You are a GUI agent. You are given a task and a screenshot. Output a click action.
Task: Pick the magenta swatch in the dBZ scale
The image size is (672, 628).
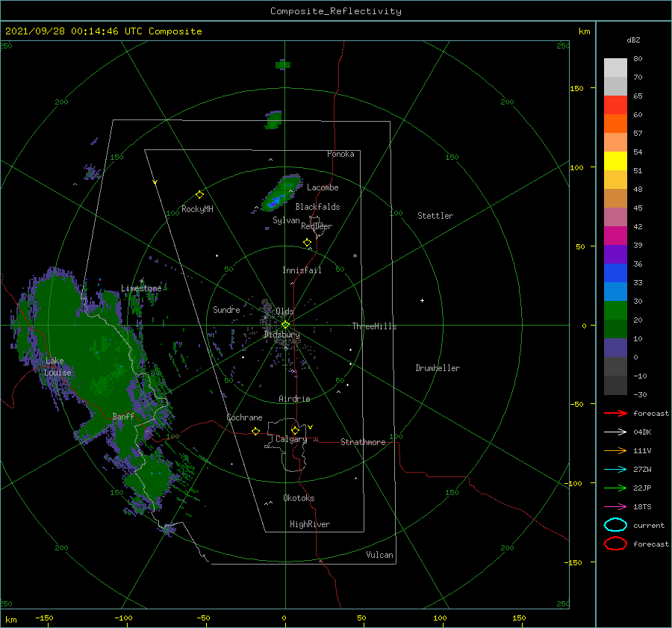point(615,236)
